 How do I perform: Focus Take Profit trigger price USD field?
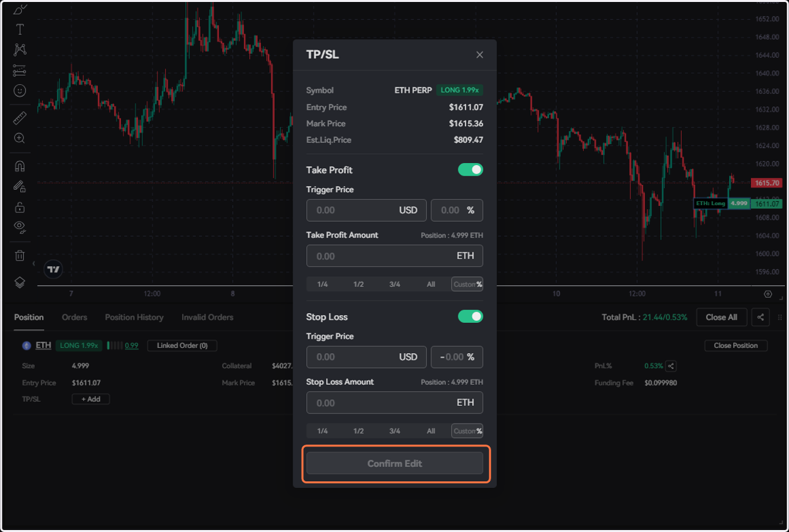(366, 210)
